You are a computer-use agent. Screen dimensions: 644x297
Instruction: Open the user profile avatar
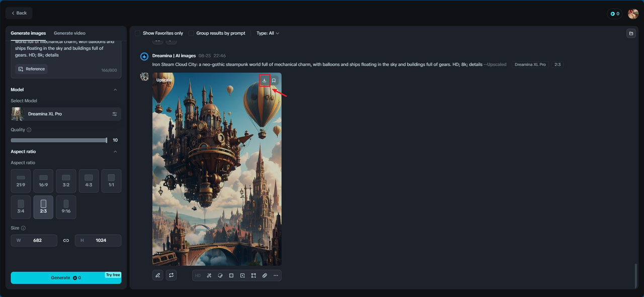[633, 14]
